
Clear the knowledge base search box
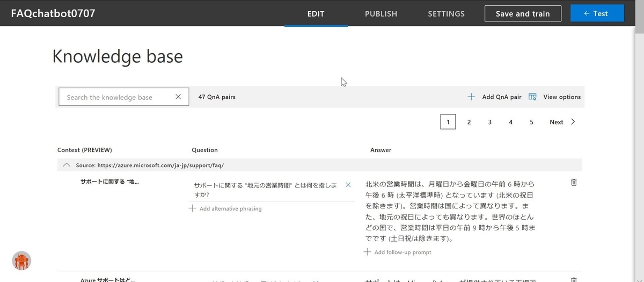tap(179, 97)
